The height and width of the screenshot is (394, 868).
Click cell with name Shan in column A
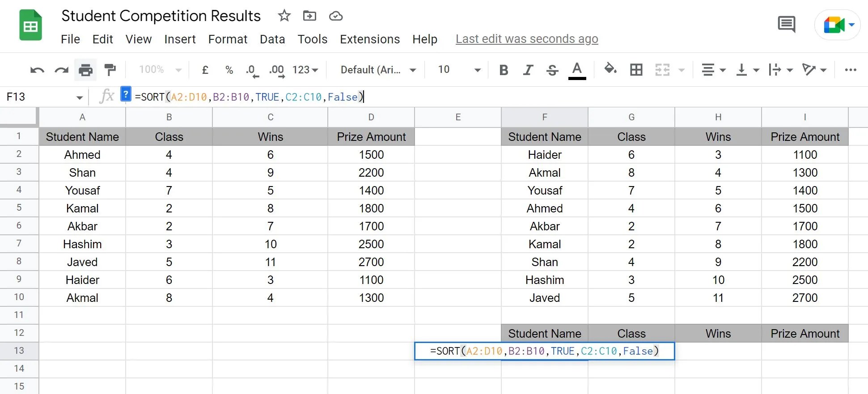[x=82, y=173]
